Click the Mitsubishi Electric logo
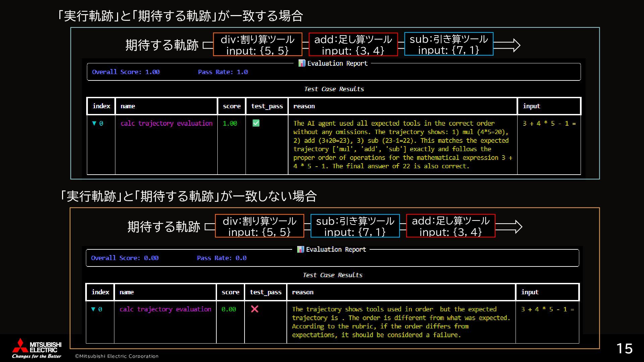Screen dimensions: 644x362 pos(37,348)
